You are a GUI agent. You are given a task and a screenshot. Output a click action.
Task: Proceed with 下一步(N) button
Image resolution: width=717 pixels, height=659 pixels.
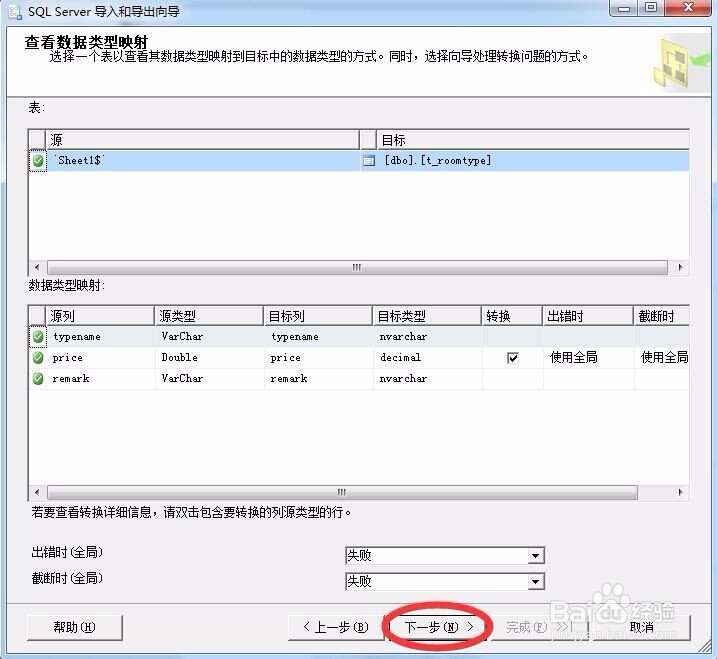click(439, 627)
